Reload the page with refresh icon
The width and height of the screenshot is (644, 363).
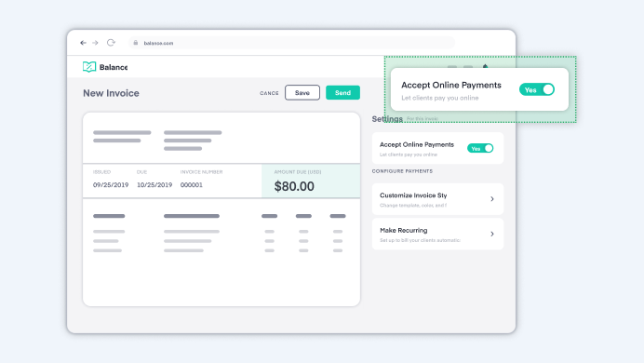pos(111,43)
